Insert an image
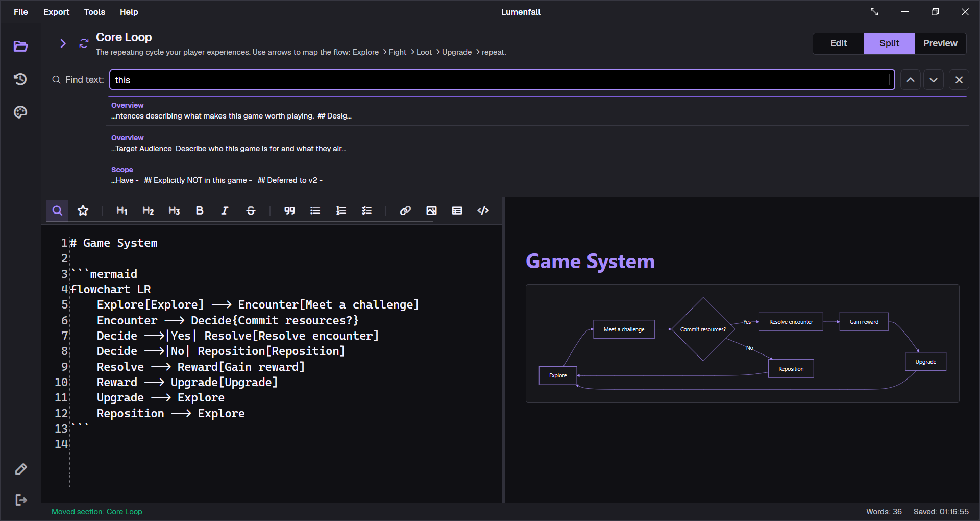Screen dimensions: 980x521 (x=431, y=210)
